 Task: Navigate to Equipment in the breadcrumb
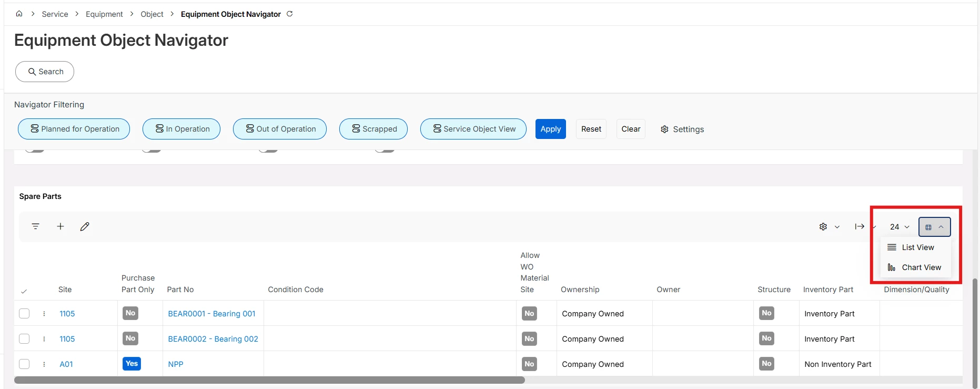(x=104, y=14)
